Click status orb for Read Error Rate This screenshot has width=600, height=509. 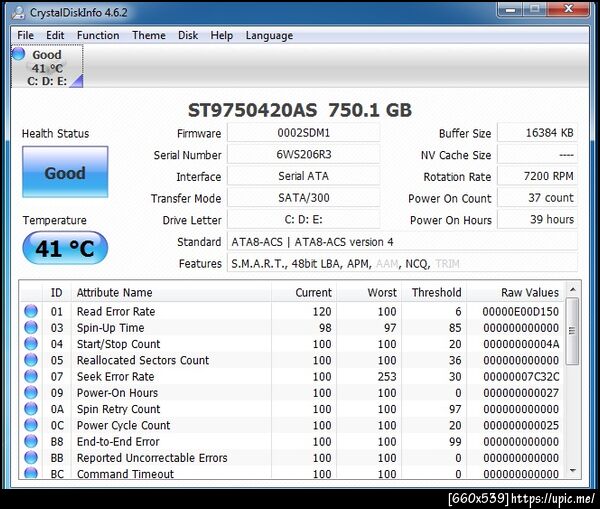click(31, 311)
